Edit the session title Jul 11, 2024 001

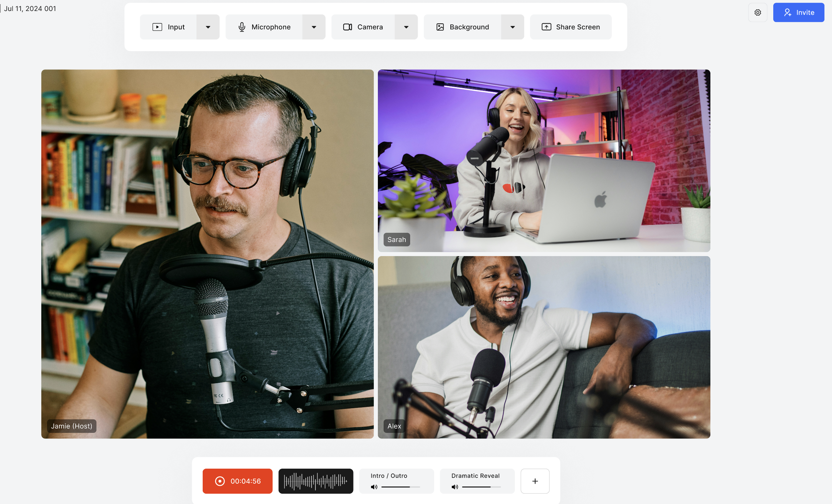(30, 9)
